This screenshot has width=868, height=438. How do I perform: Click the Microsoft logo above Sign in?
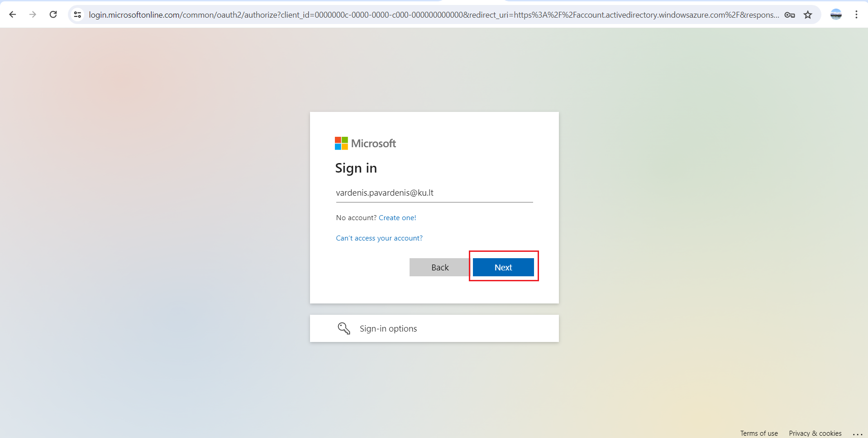pyautogui.click(x=365, y=143)
